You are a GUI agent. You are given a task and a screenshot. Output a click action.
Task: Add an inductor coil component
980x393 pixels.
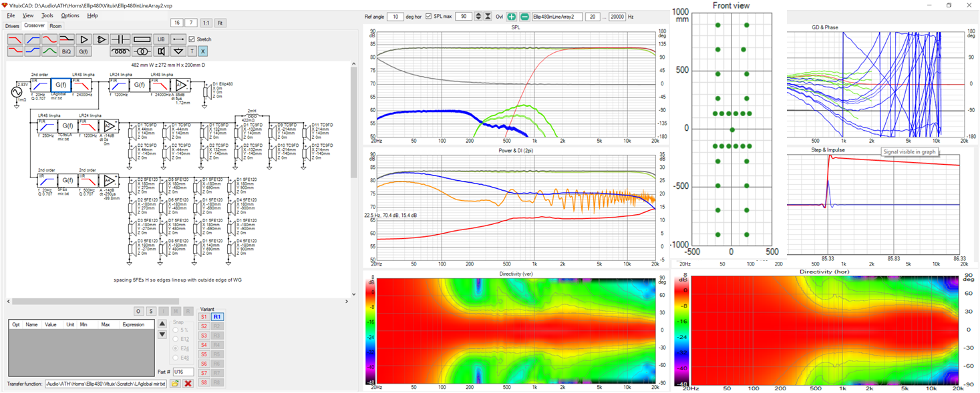(x=120, y=51)
